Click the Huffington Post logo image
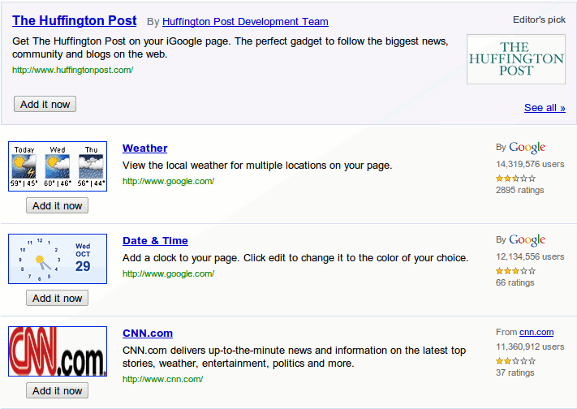The height and width of the screenshot is (409, 577). tap(516, 59)
